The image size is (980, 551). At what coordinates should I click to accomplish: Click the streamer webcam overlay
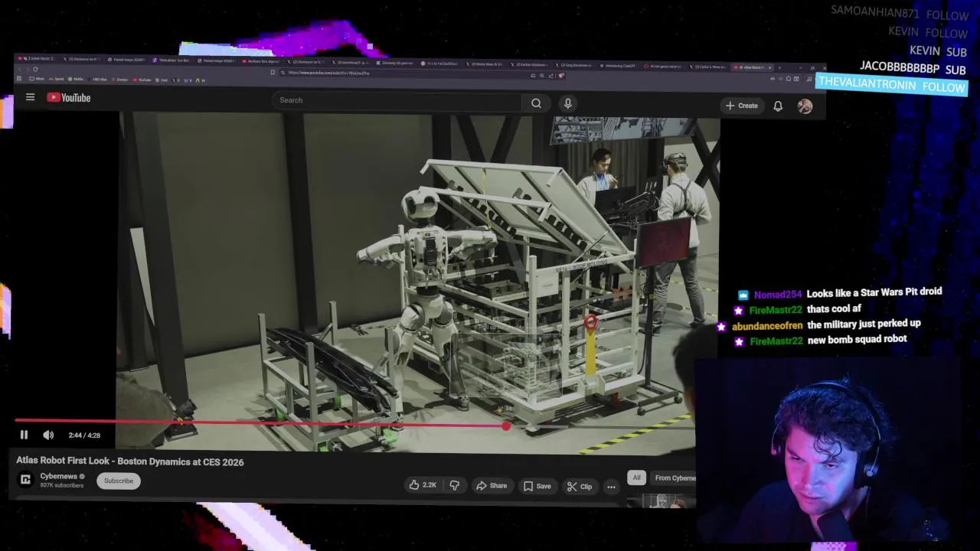(x=827, y=452)
